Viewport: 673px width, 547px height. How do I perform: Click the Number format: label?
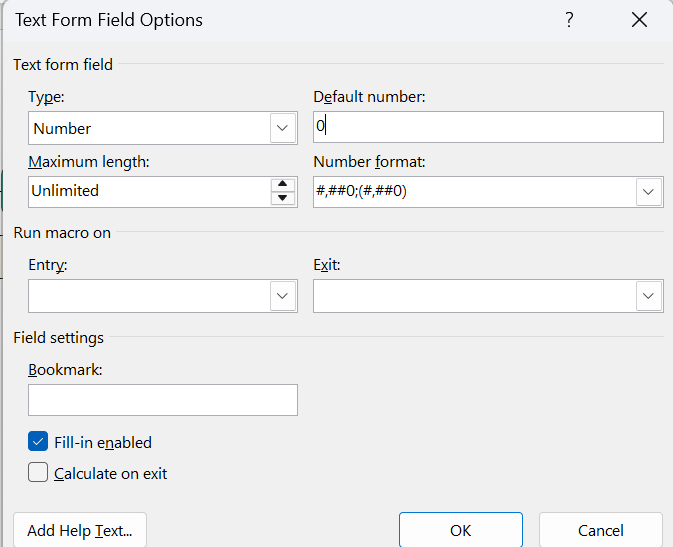[x=369, y=162]
